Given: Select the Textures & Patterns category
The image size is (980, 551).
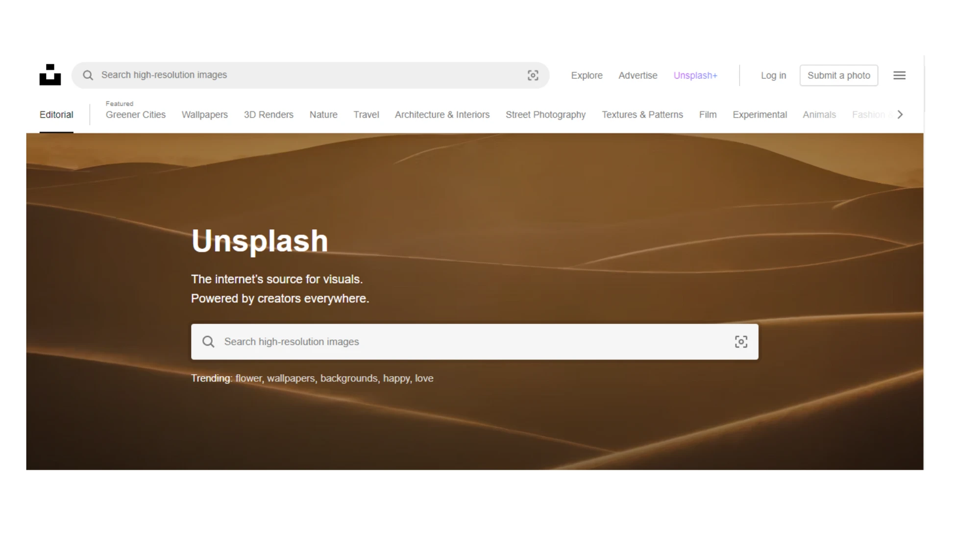Looking at the screenshot, I should point(642,115).
